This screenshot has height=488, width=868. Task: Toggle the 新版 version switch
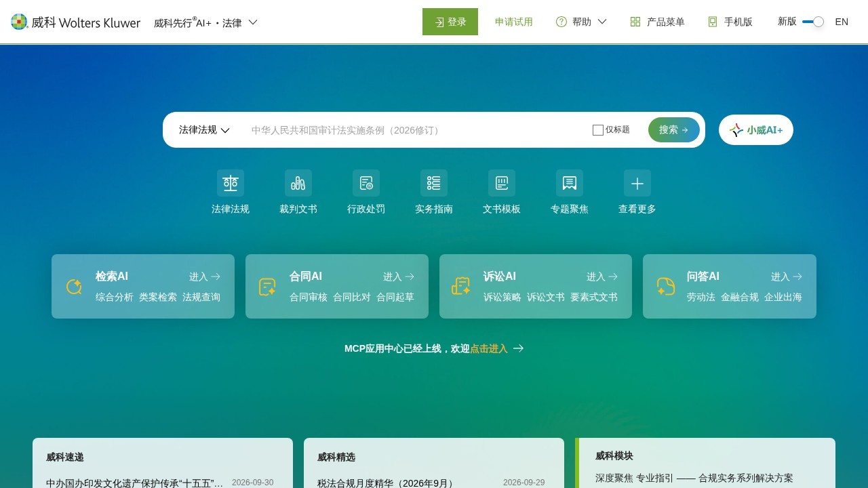(x=812, y=22)
